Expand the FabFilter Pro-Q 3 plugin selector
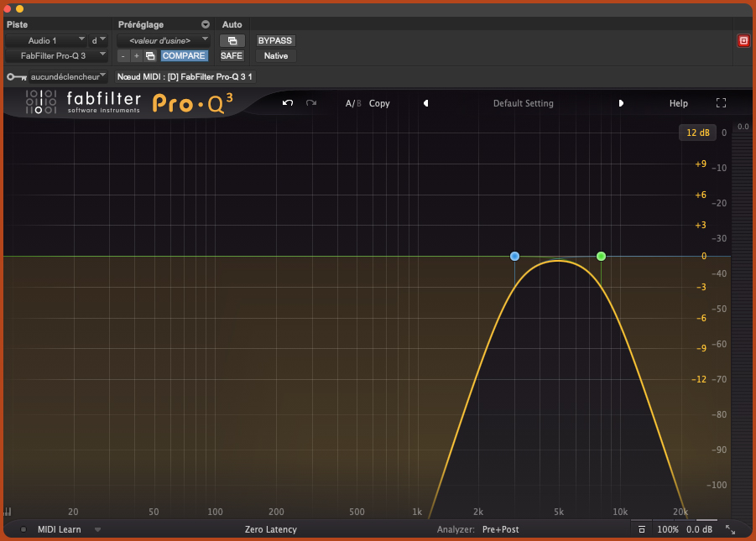 coord(57,55)
